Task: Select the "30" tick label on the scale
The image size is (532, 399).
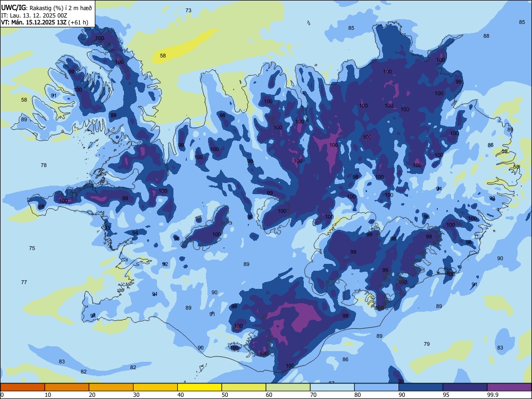Action: coord(136,395)
